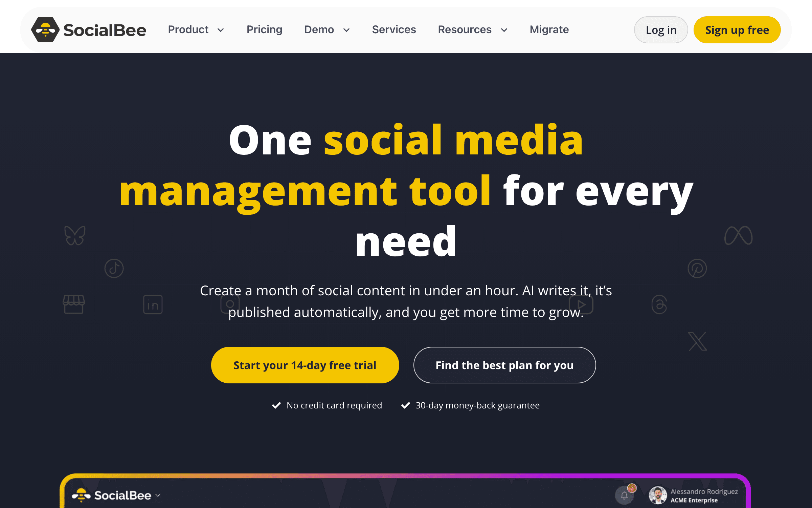This screenshot has width=812, height=508.
Task: Click the name 'Alessandro Rodriguez'
Action: pos(704,491)
